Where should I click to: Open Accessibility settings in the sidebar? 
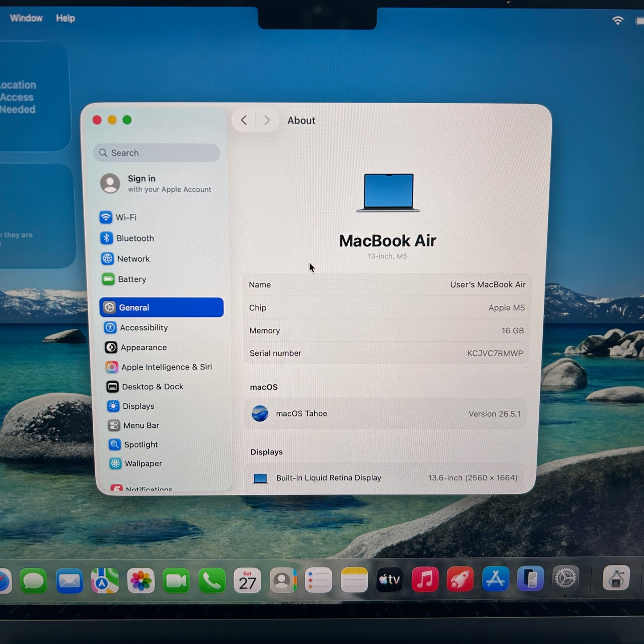coord(136,328)
